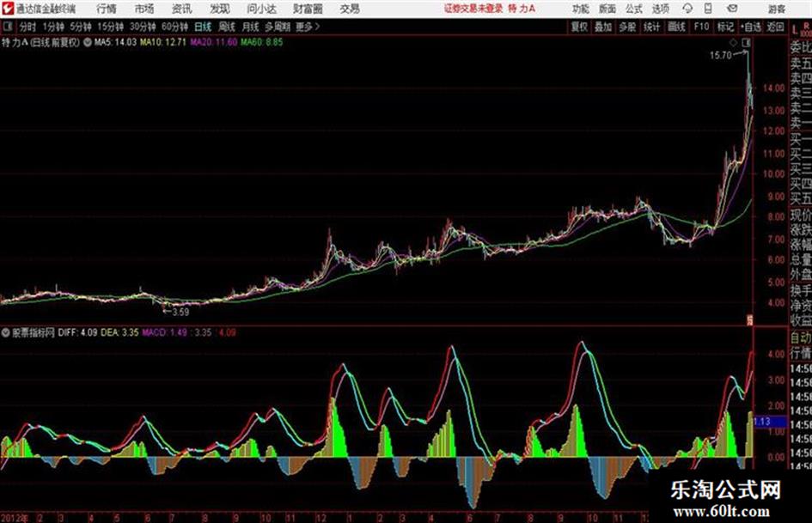
Task: Click the 统计 toolbar button
Action: [x=652, y=27]
